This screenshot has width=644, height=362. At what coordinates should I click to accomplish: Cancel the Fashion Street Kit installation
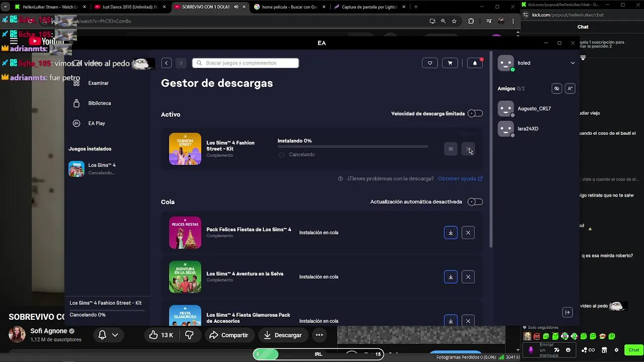(x=468, y=149)
